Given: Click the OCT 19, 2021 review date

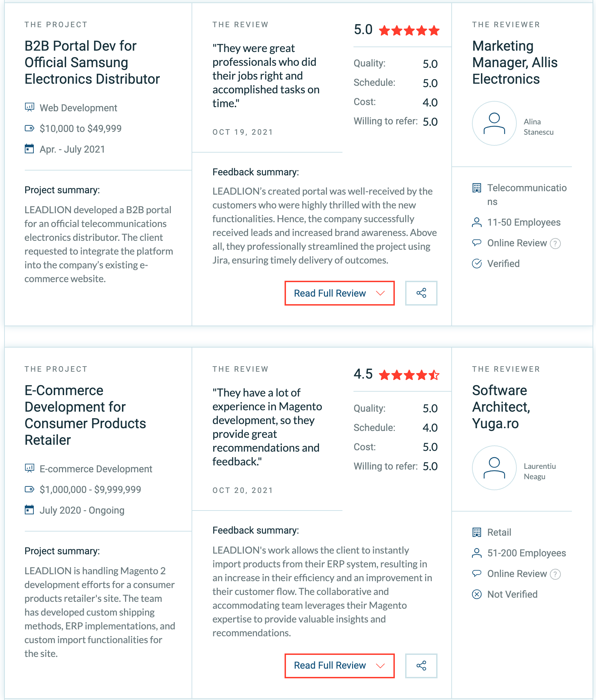Looking at the screenshot, I should click(x=243, y=132).
